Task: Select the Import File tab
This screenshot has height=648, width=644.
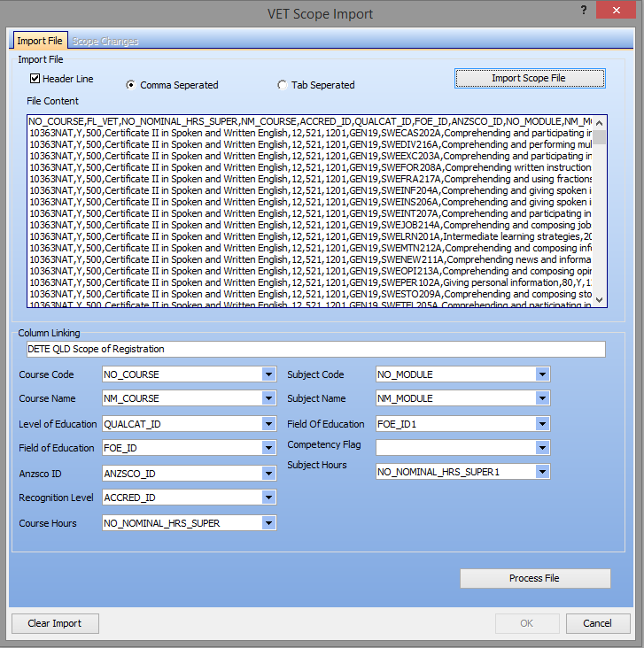Action: (x=40, y=41)
